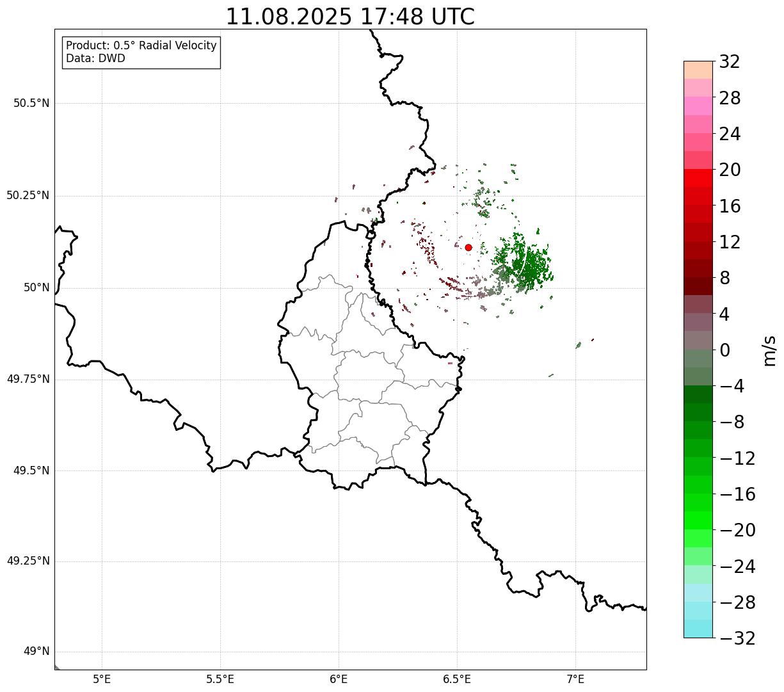The width and height of the screenshot is (784, 692).
Task: Click the Data: DWD label
Action: click(96, 58)
